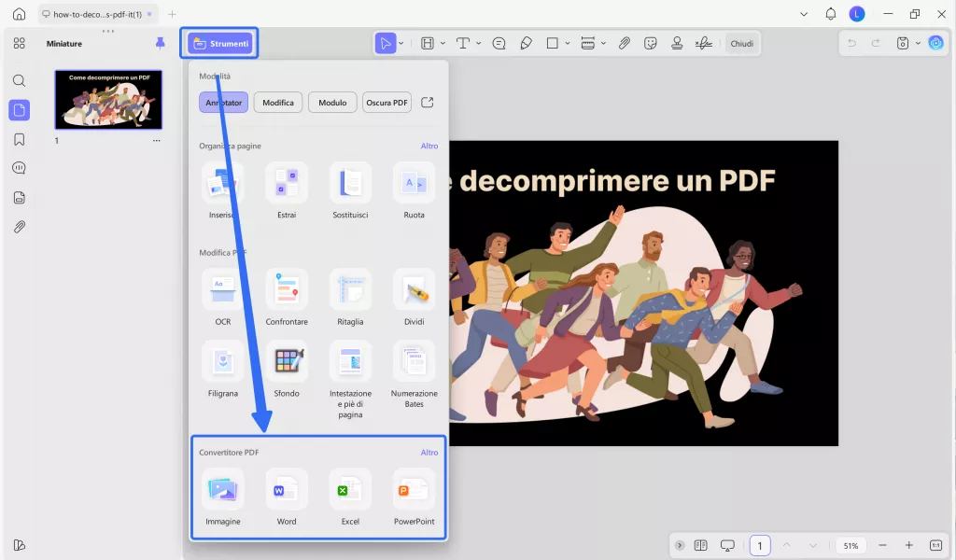Open the user account avatar
This screenshot has height=560, width=956.
point(857,14)
